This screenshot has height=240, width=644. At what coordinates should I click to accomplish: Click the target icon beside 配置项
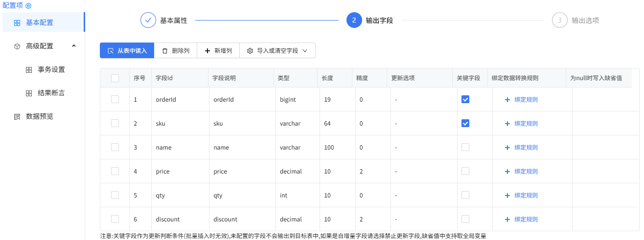[x=28, y=6]
